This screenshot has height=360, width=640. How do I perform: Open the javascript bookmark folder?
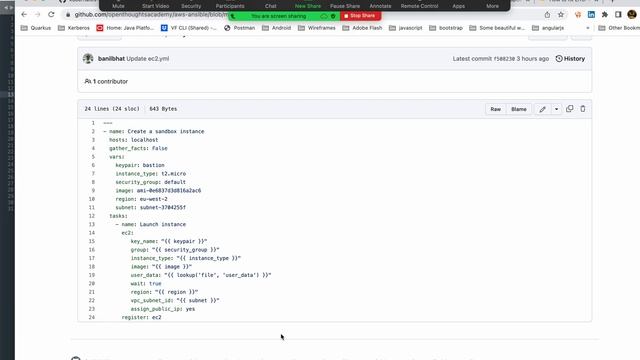406,28
